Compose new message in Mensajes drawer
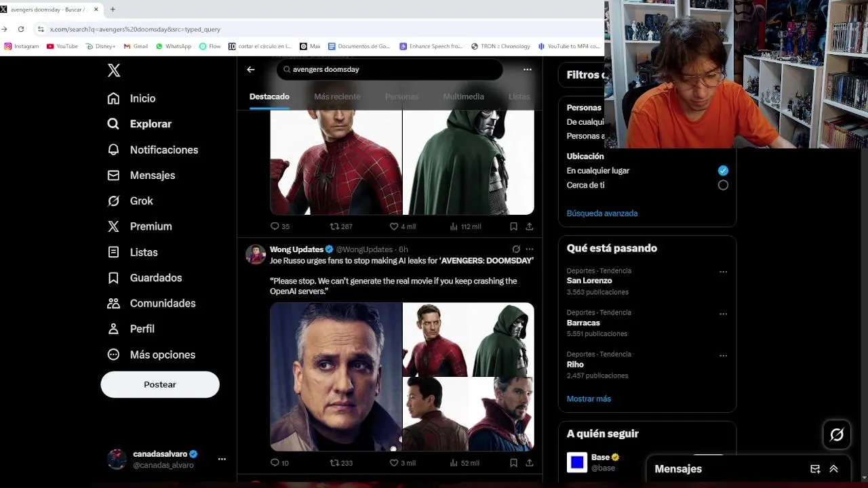The image size is (868, 488). pyautogui.click(x=815, y=469)
